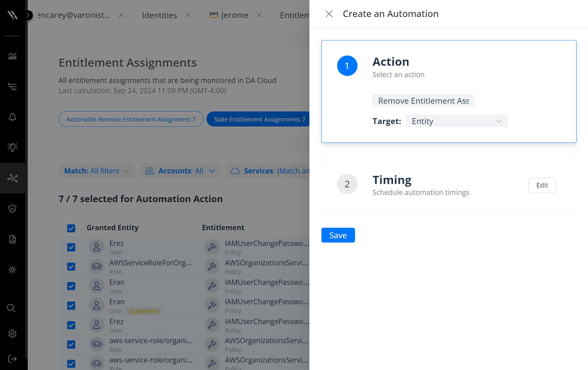The height and width of the screenshot is (370, 588).
Task: Uncheck the Suspended Eran row checkbox
Action: click(71, 306)
